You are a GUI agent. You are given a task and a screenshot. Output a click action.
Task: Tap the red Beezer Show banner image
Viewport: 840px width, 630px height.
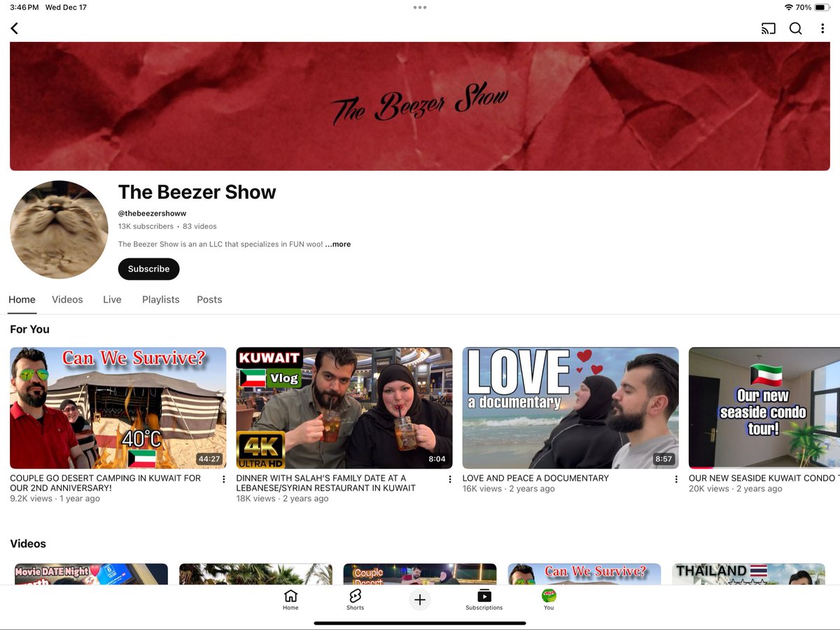pyautogui.click(x=420, y=106)
